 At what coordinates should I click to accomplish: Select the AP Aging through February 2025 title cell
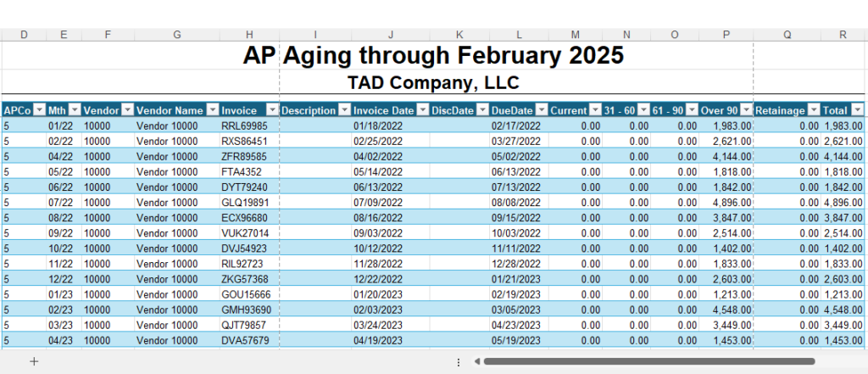(433, 55)
